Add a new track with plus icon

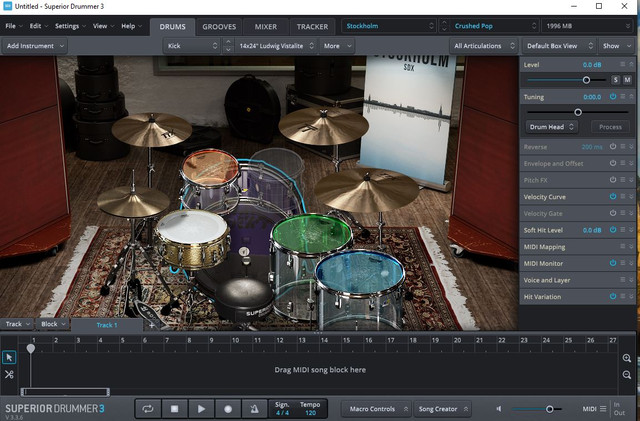(x=151, y=325)
